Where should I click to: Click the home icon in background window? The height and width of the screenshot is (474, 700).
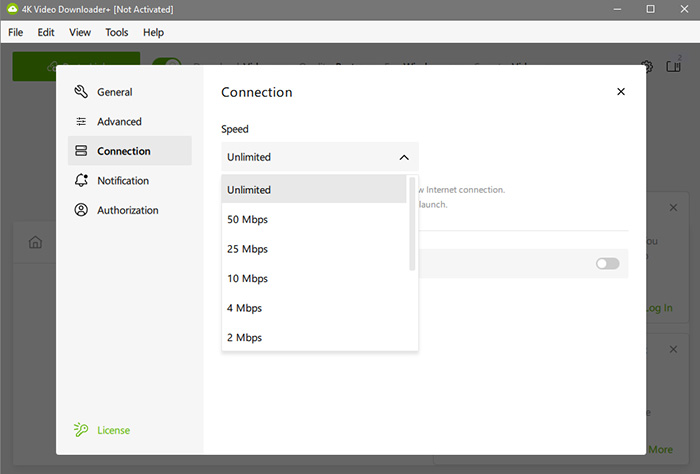(35, 242)
